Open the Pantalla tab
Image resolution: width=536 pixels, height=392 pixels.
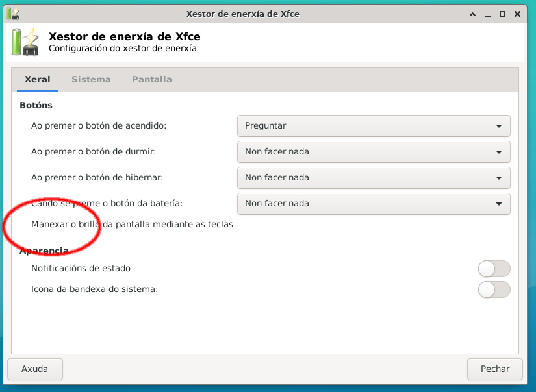click(x=151, y=80)
